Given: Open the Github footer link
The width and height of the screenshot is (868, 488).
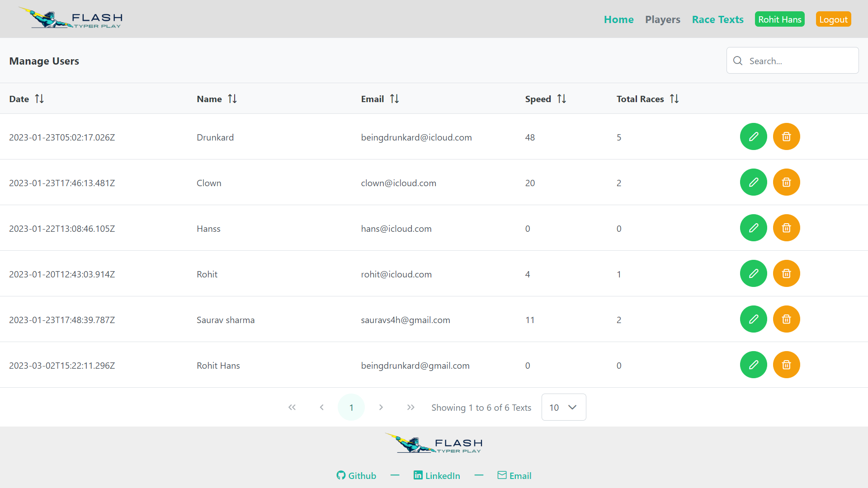Looking at the screenshot, I should coord(356,475).
